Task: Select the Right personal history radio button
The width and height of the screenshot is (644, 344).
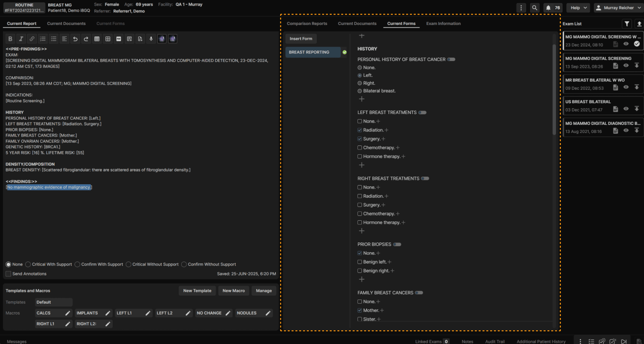Action: (360, 83)
